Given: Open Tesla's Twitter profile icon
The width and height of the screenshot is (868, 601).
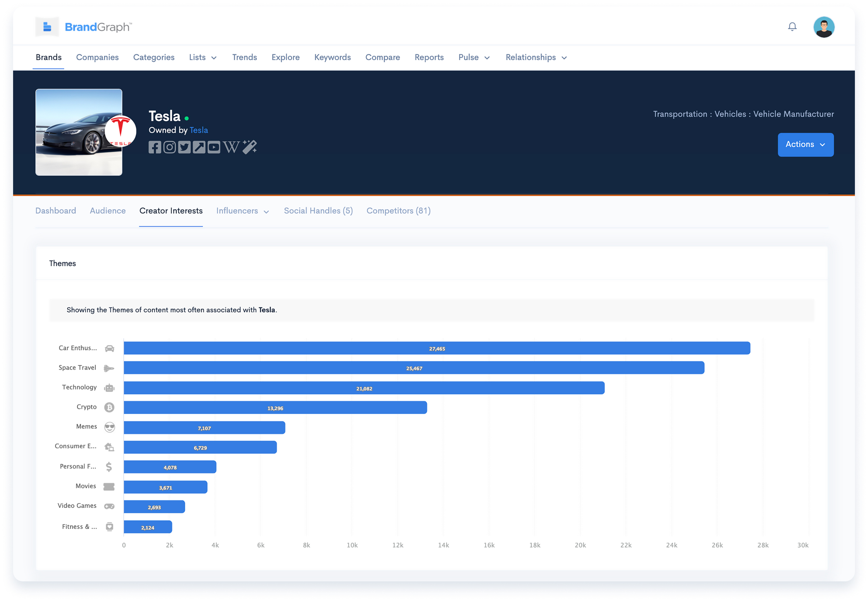Looking at the screenshot, I should tap(184, 147).
